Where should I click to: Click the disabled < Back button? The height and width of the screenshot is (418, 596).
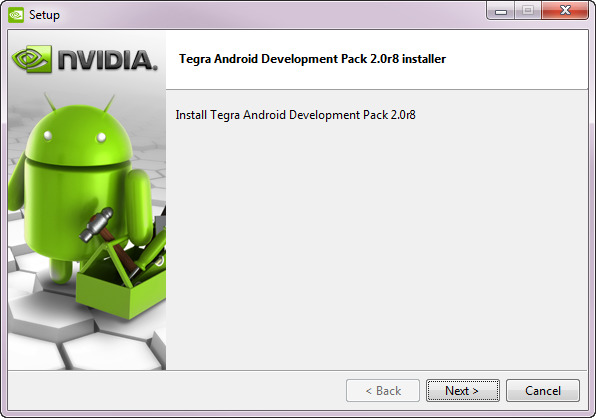point(383,390)
